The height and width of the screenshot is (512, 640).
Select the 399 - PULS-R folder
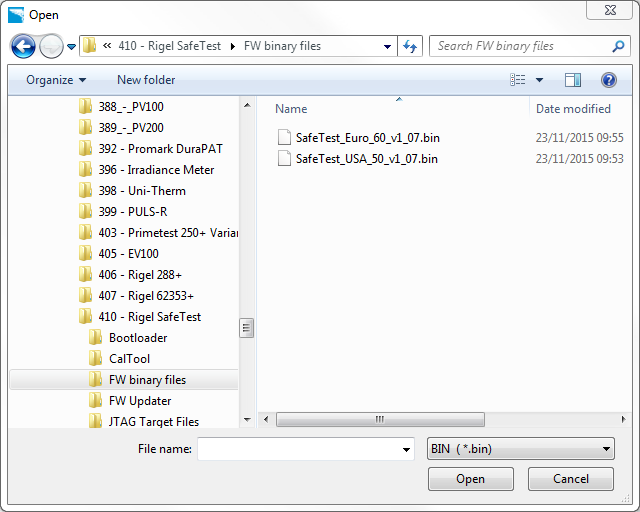(x=133, y=212)
